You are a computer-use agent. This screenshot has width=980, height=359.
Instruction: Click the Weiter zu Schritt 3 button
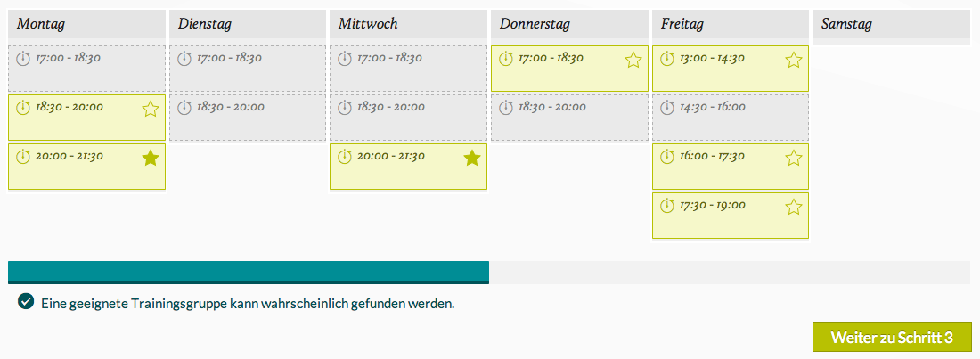point(892,338)
